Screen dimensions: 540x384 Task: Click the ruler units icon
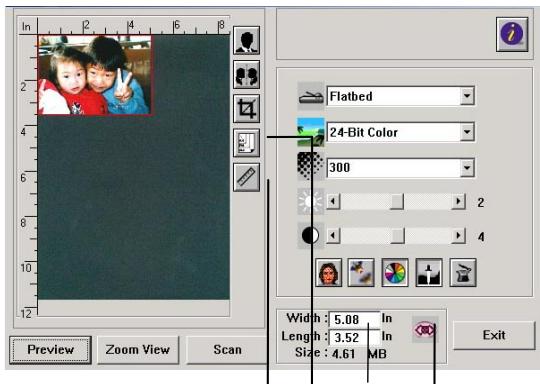246,177
